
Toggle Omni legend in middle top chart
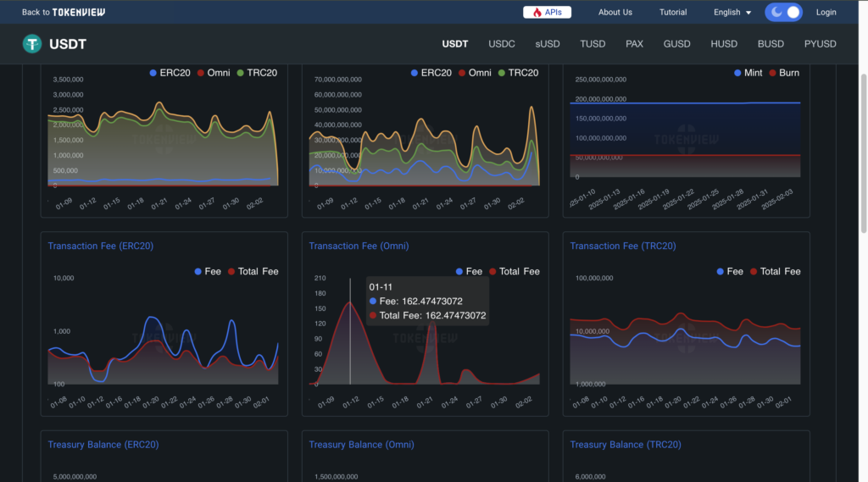[x=475, y=73]
